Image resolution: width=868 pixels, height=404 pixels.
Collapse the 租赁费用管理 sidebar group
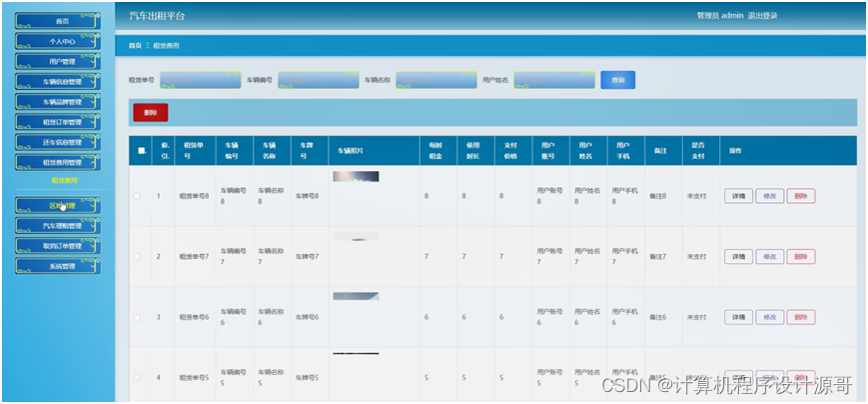[58, 162]
